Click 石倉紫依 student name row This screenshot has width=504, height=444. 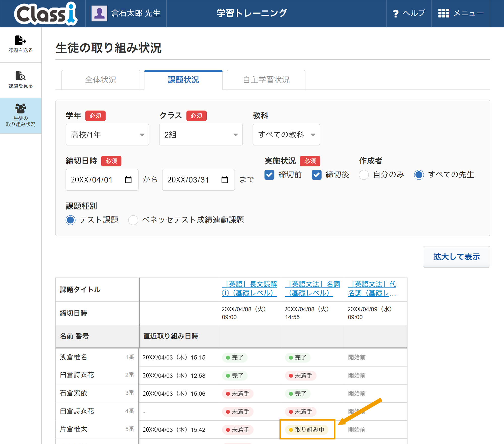tap(73, 393)
